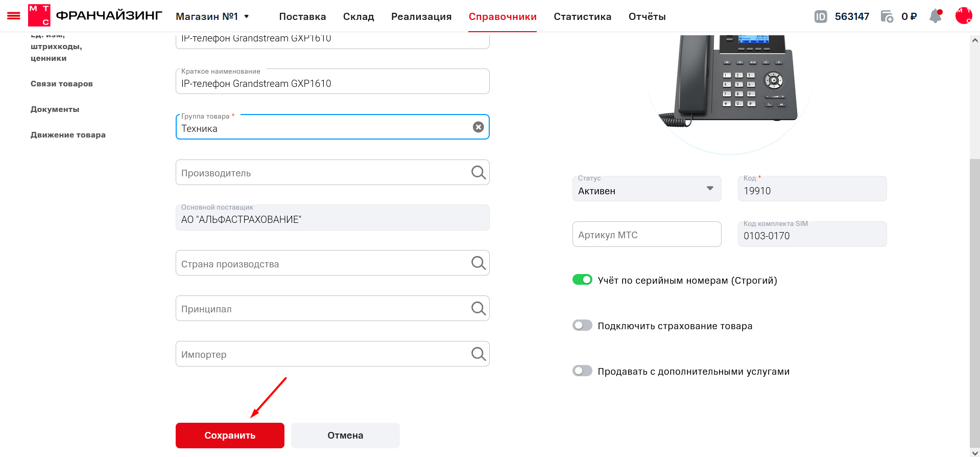
Task: Open the Справочники menu
Action: [503, 16]
